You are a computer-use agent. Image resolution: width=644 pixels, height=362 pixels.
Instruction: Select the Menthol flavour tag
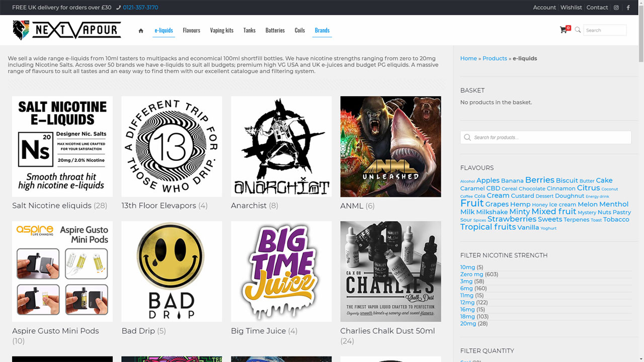(x=614, y=204)
